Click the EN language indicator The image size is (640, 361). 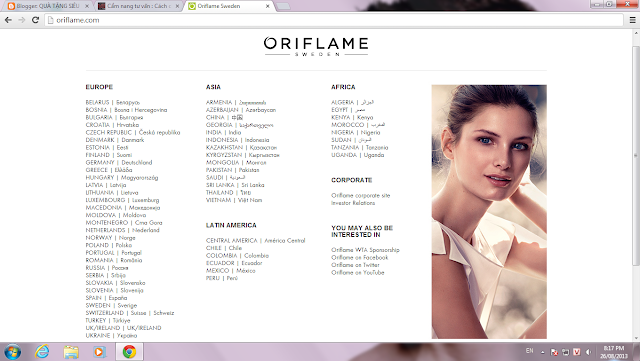[529, 351]
